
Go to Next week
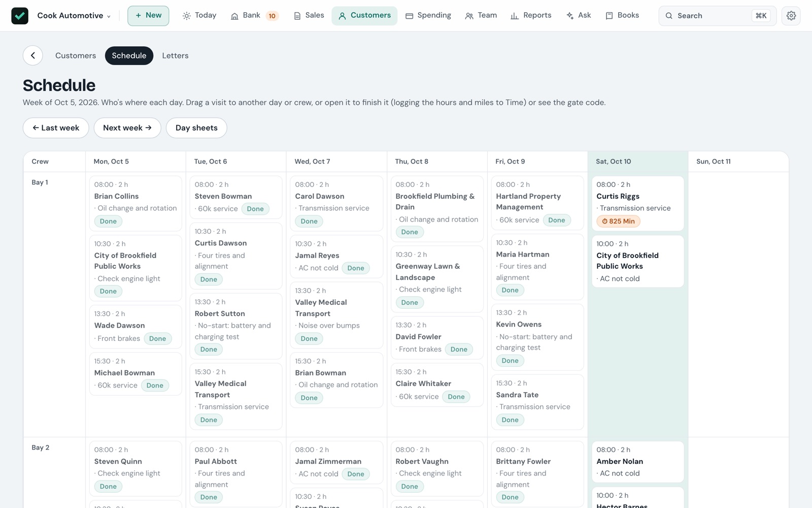(x=127, y=128)
